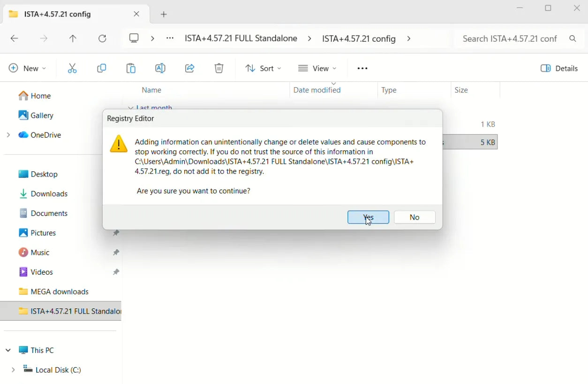The width and height of the screenshot is (588, 384).
Task: Collapse the This PC tree node
Action: pyautogui.click(x=8, y=350)
